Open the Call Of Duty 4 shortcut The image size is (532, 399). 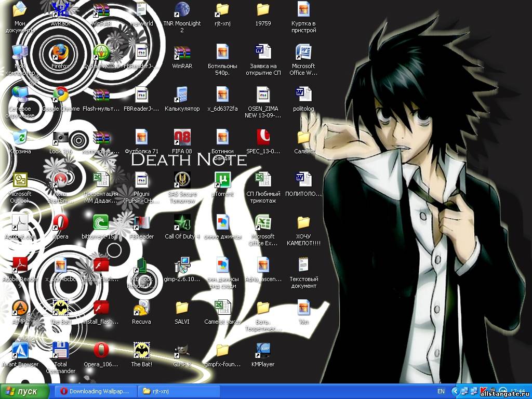click(182, 222)
